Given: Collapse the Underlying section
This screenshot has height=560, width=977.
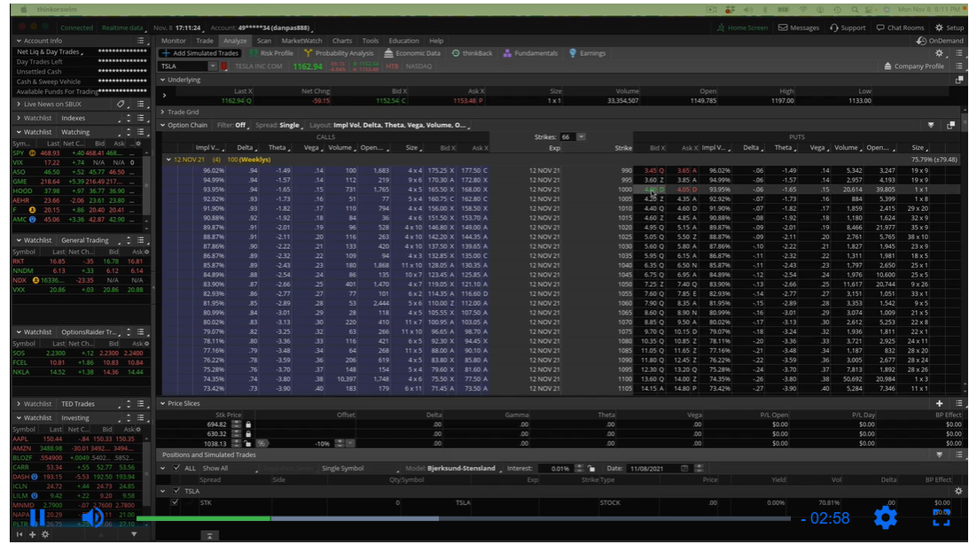Looking at the screenshot, I should [162, 80].
